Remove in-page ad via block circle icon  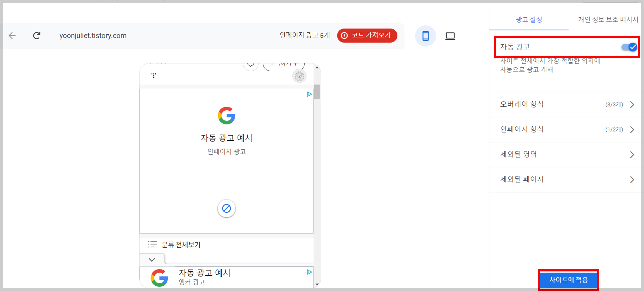(x=226, y=208)
